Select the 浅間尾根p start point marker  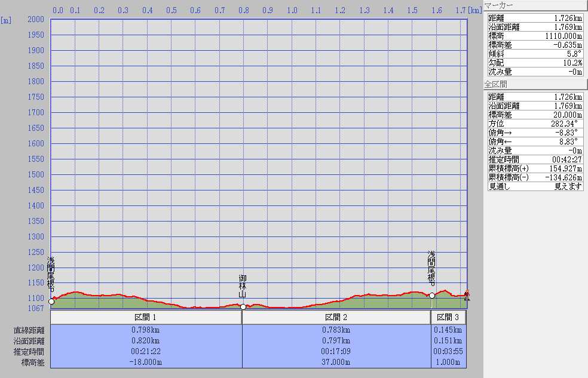pyautogui.click(x=51, y=302)
